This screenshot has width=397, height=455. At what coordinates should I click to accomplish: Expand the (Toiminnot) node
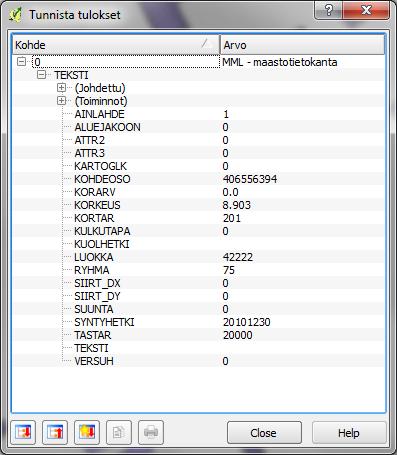(x=61, y=101)
